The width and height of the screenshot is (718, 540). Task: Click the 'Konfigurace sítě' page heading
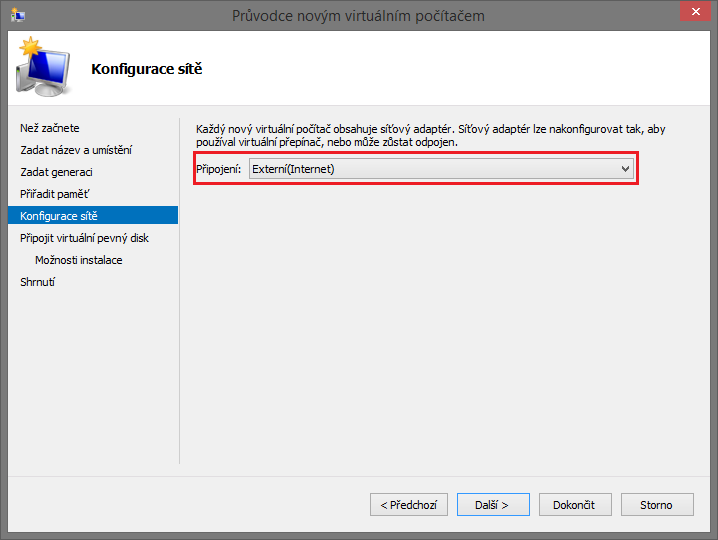[x=147, y=69]
